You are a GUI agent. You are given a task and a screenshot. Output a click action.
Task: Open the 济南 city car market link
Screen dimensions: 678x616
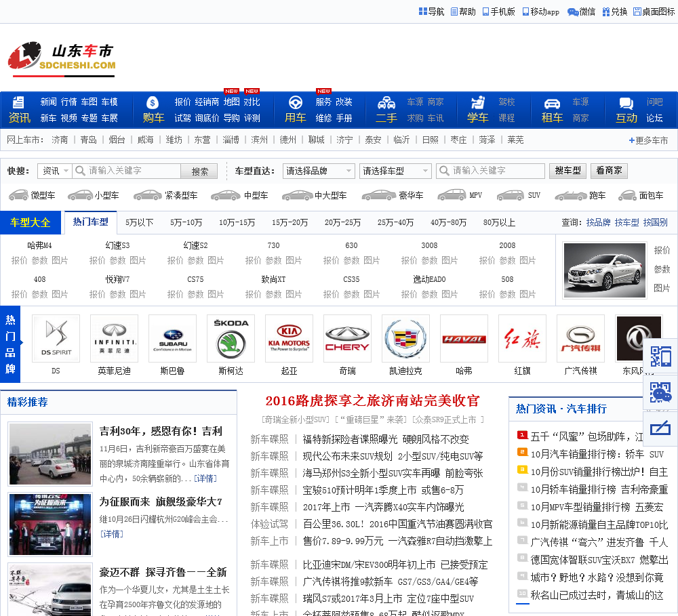point(60,140)
